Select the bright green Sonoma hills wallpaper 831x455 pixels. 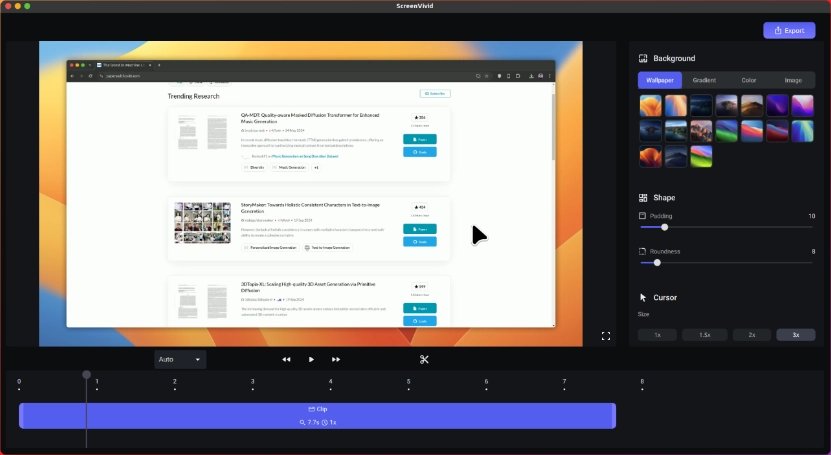pos(701,156)
